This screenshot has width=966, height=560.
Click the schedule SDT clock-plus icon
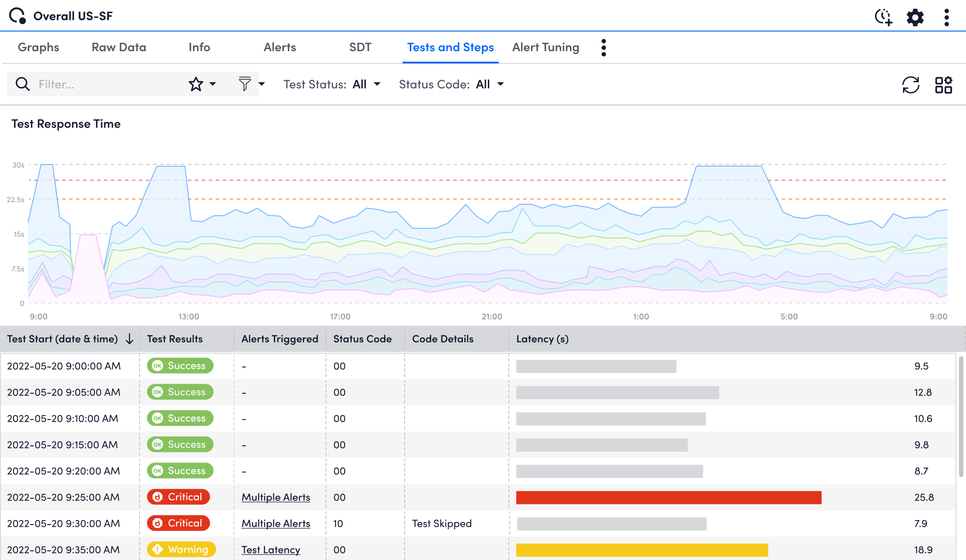tap(883, 17)
